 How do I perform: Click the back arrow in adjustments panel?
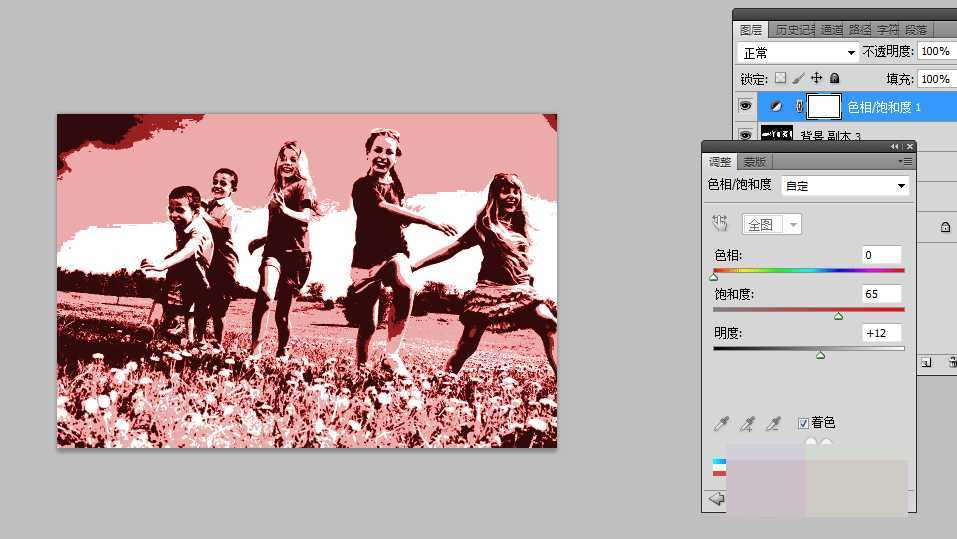(x=716, y=499)
